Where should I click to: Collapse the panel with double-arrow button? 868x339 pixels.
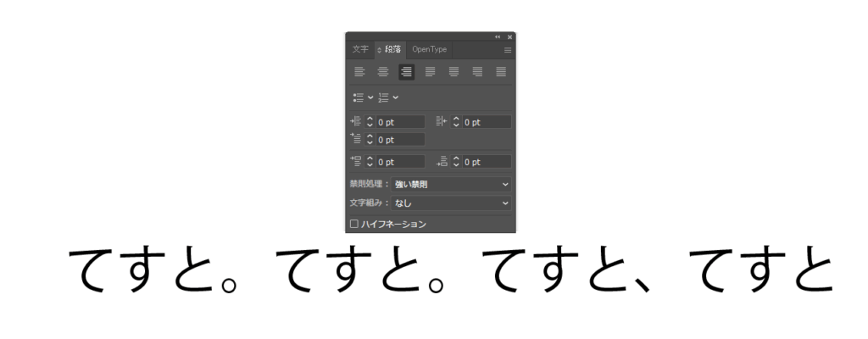[498, 37]
